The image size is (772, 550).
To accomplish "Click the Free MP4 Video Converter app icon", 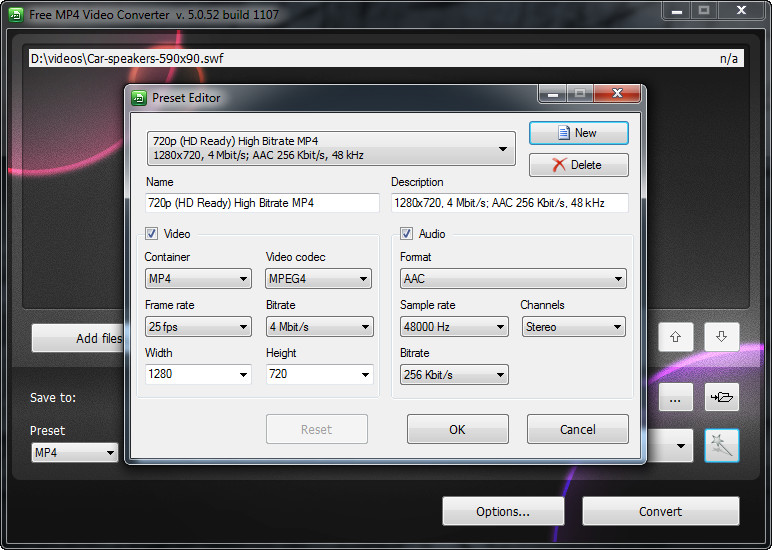I will coord(16,15).
